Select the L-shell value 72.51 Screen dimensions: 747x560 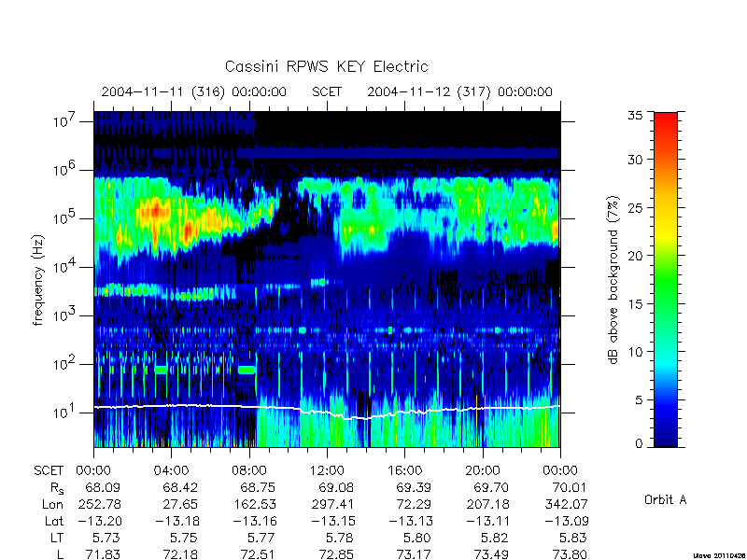tap(258, 554)
